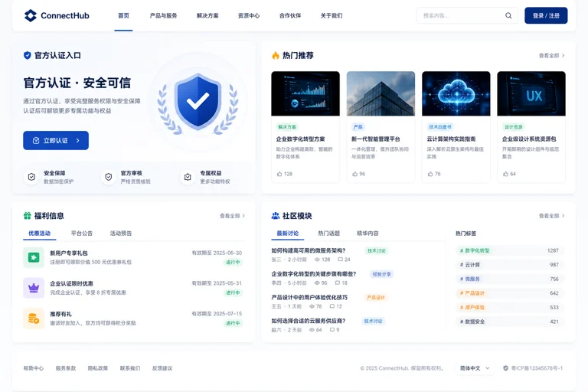The image size is (588, 392).
Task: Click the purple crown icon for 企业认证限时优惠
Action: (34, 288)
